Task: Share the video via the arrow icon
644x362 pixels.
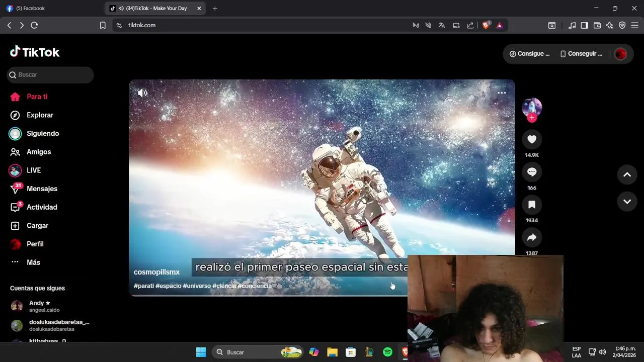Action: coord(532,237)
